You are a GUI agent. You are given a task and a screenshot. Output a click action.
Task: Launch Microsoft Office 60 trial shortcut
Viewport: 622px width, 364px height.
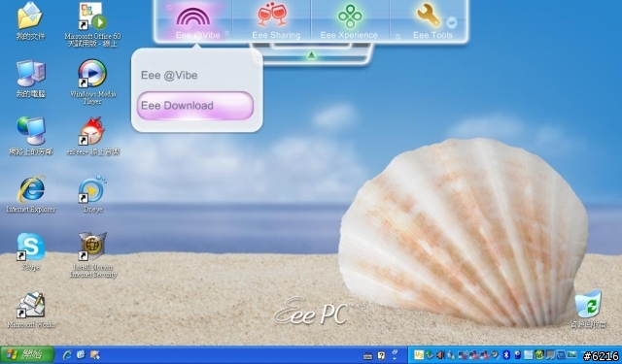pyautogui.click(x=92, y=24)
